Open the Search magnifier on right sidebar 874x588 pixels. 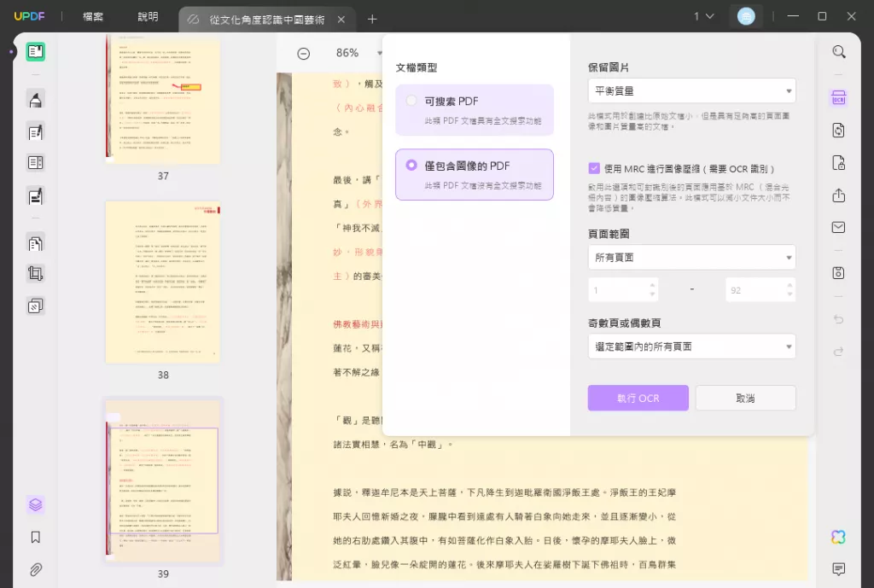[x=839, y=52]
